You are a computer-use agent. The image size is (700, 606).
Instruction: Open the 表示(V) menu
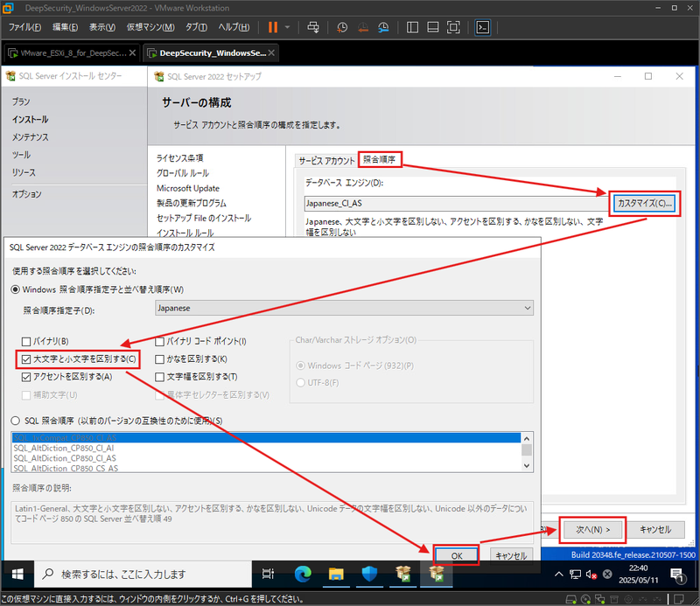[x=102, y=27]
